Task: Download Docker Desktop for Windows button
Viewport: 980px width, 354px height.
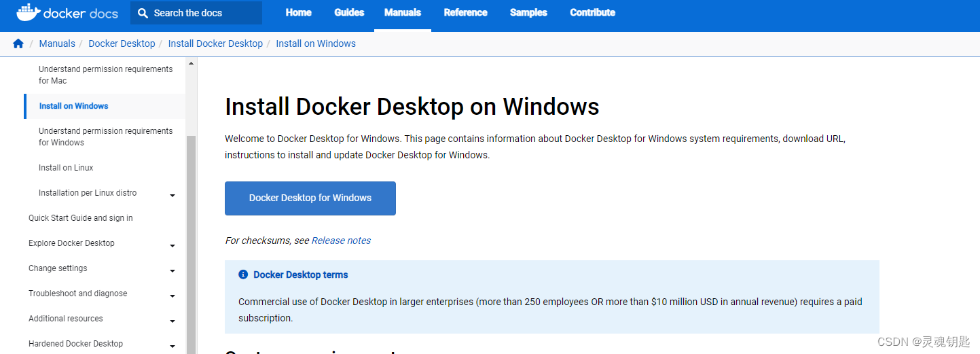Action: (x=310, y=198)
